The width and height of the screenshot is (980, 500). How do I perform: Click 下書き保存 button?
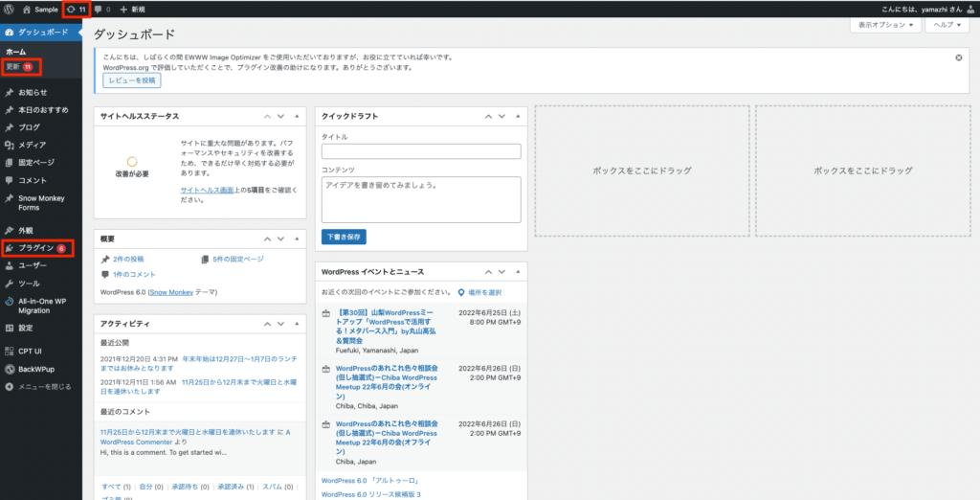click(x=344, y=238)
